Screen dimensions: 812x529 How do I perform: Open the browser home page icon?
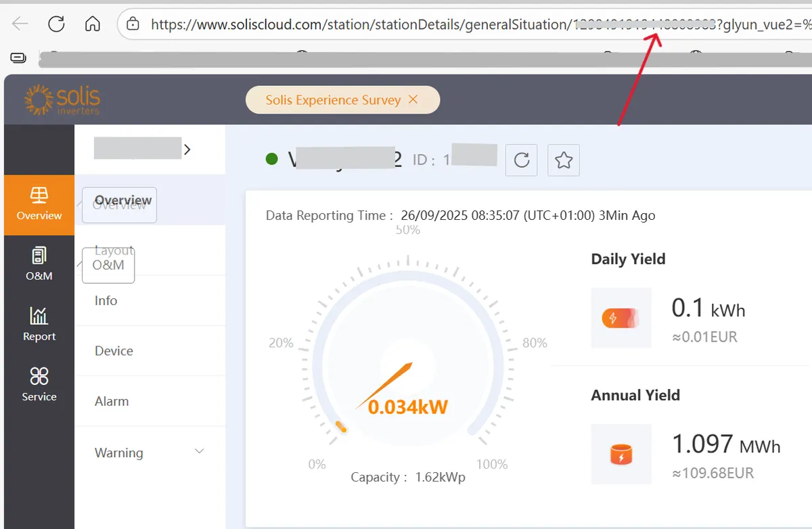[93, 24]
